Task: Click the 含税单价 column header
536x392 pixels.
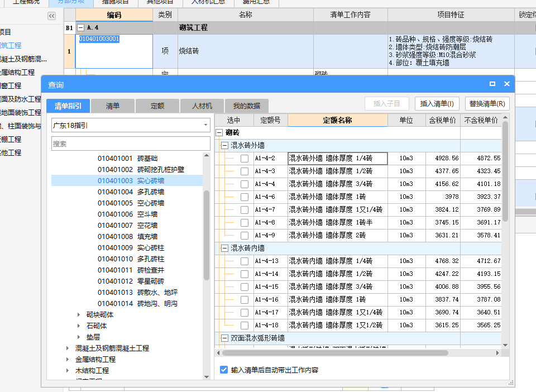Action: point(443,120)
